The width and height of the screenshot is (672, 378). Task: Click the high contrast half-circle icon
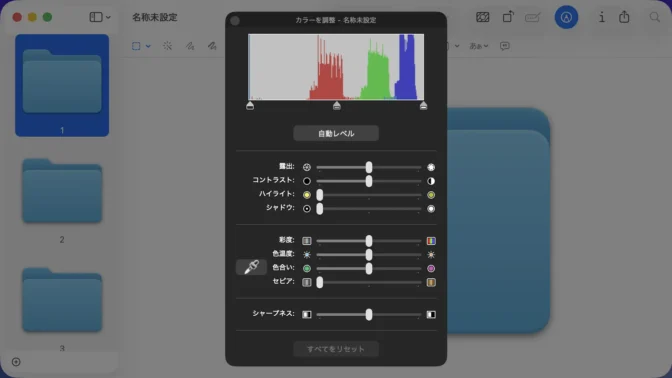point(431,181)
